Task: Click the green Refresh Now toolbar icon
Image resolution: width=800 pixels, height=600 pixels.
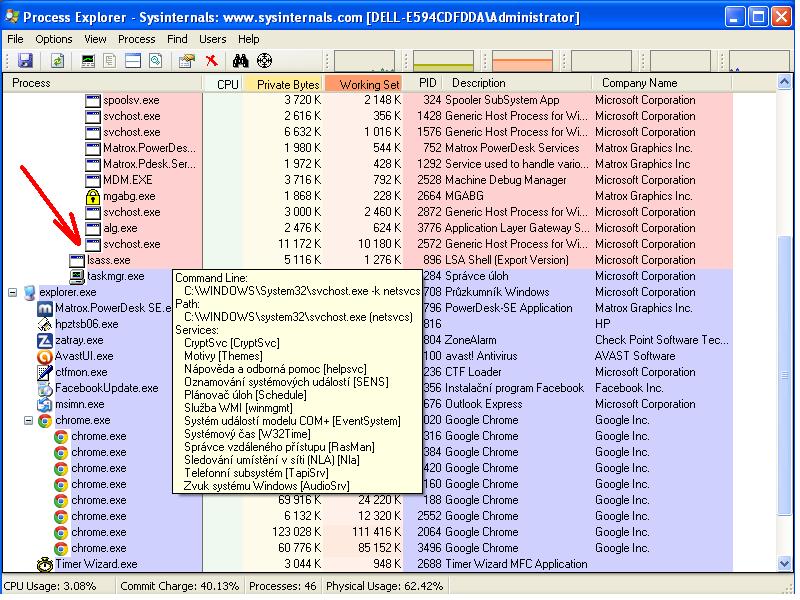Action: pos(57,61)
